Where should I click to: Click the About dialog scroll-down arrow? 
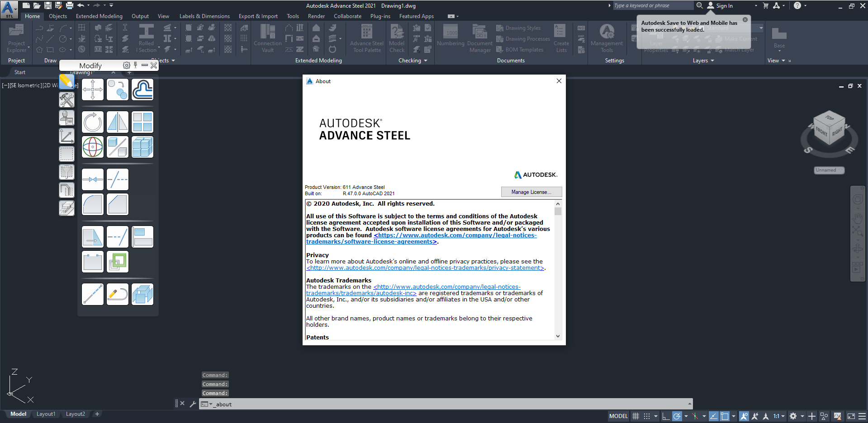click(x=558, y=336)
